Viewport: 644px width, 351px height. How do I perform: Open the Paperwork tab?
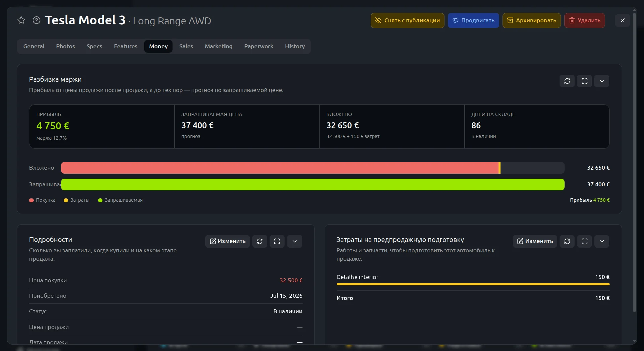pyautogui.click(x=259, y=46)
